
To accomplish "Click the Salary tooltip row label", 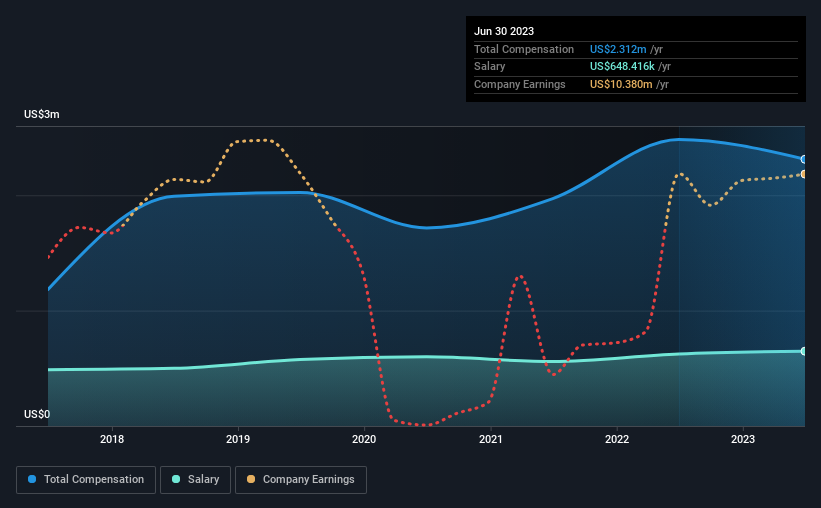I will (x=490, y=67).
